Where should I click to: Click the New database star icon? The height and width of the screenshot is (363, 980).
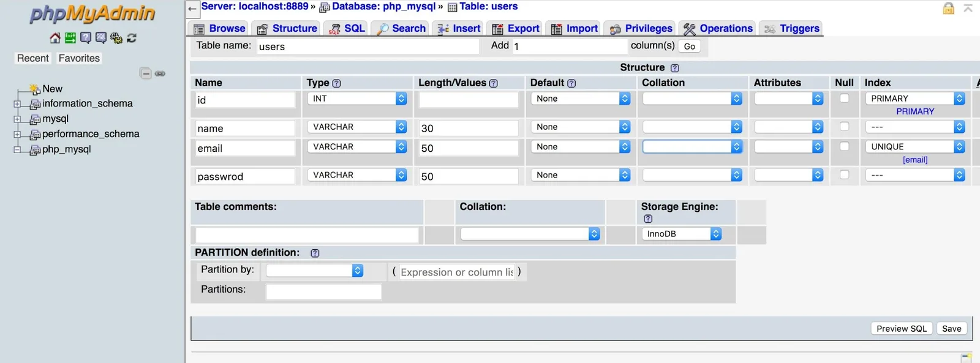(35, 89)
